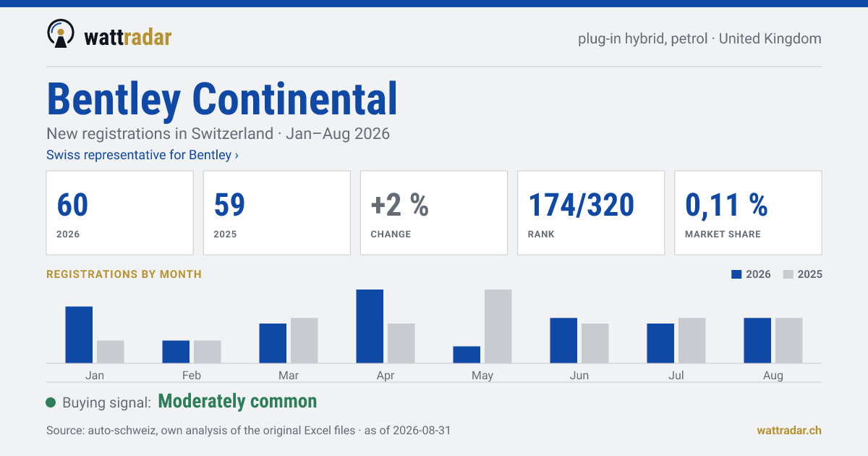Click the grey 2025 bar for March
The height and width of the screenshot is (456, 868).
click(x=305, y=341)
